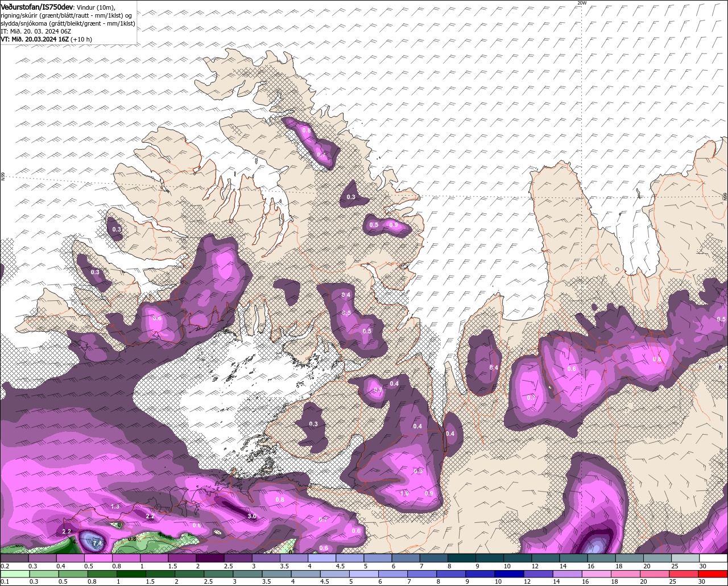Screen dimensions: 728x586
Task: Click the 1.3 precipitation value on the map
Action: tap(115, 506)
